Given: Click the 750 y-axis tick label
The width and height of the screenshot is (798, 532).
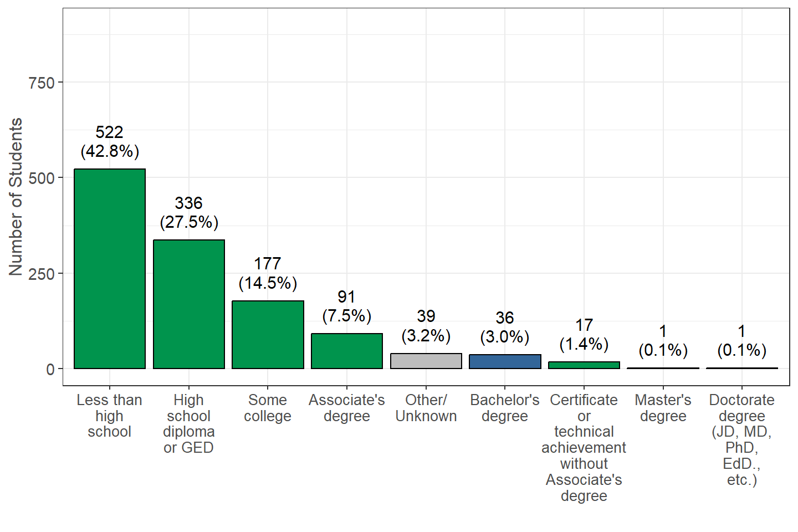Looking at the screenshot, I should [42, 83].
